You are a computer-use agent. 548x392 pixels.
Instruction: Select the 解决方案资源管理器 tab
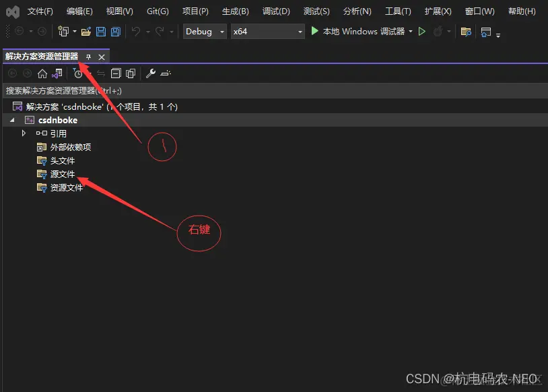(x=42, y=57)
